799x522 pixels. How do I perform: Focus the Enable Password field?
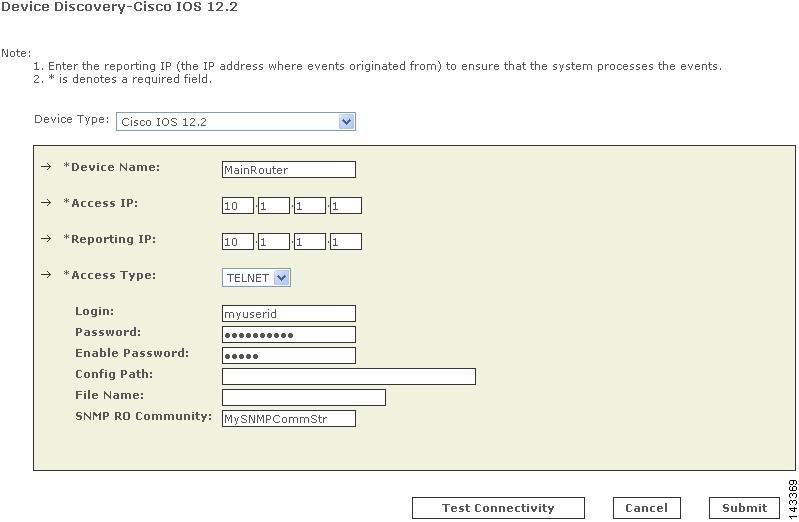click(288, 355)
